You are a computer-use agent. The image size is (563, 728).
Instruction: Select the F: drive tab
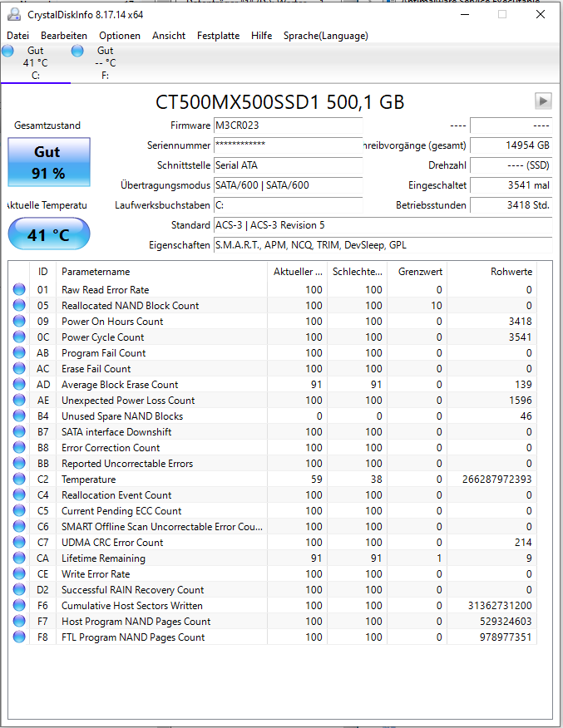tap(106, 63)
